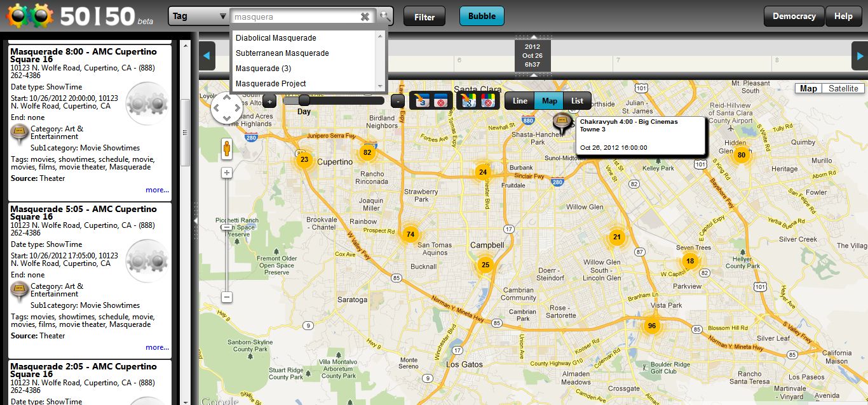Click the Day time-scale slider handle

tap(304, 100)
